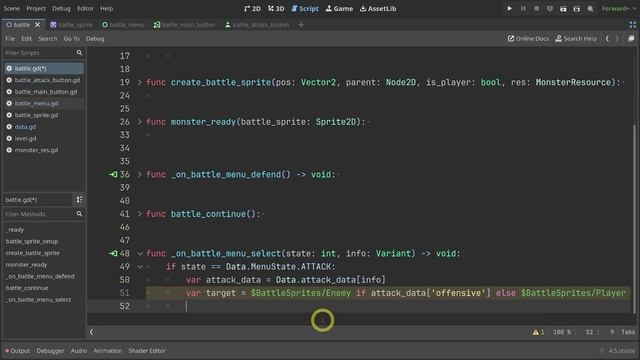Image resolution: width=640 pixels, height=360 pixels.
Task: Expand folded _on_battle_menu_defend function at line 36
Action: point(140,174)
